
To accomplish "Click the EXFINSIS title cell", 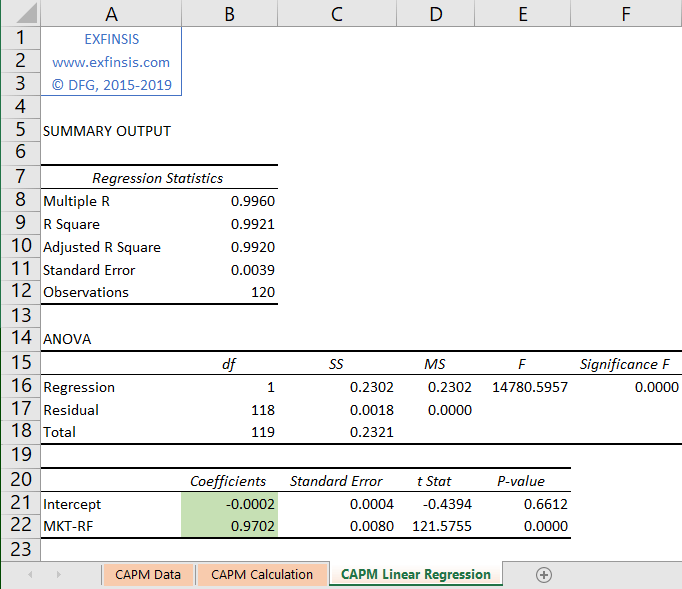I will [x=111, y=39].
